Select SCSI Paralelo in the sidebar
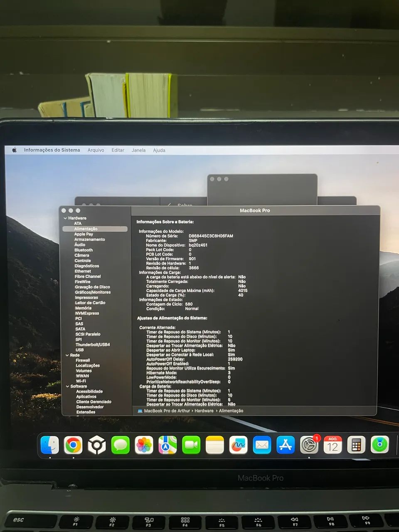The image size is (399, 532). tap(88, 334)
